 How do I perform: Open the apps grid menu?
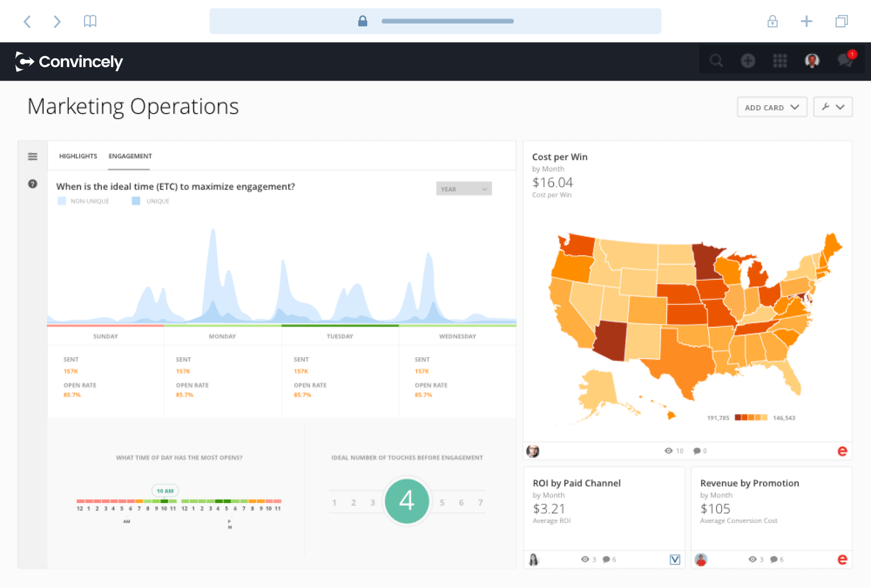[x=780, y=60]
